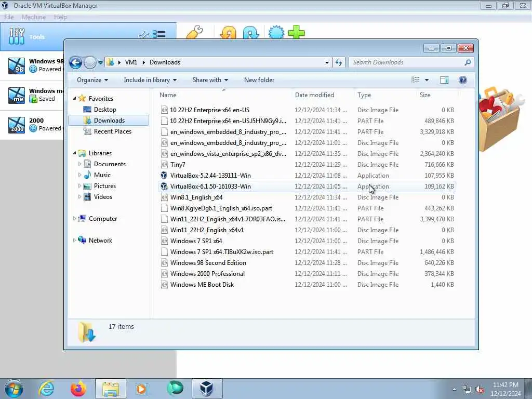
Task: Select the Tiny7 disc image icon
Action: [164, 165]
